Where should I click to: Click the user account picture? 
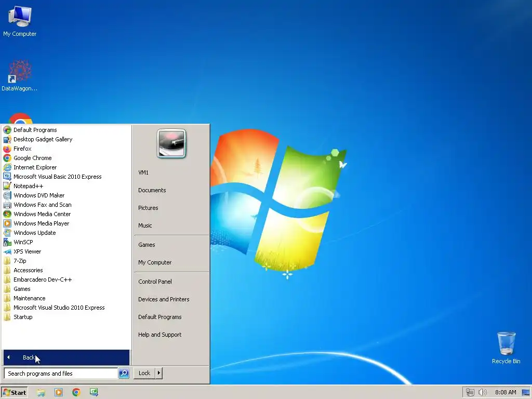point(171,143)
